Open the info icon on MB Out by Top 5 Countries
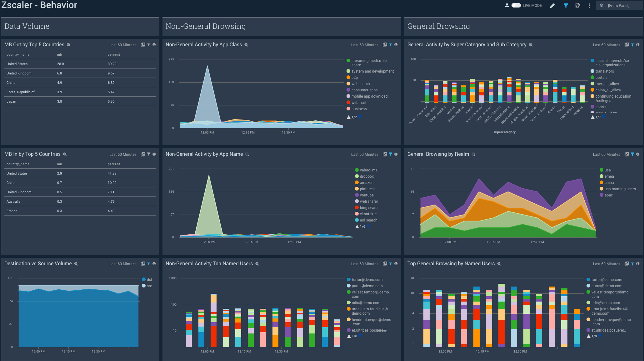Image resolution: width=644 pixels, height=361 pixels. point(154,45)
